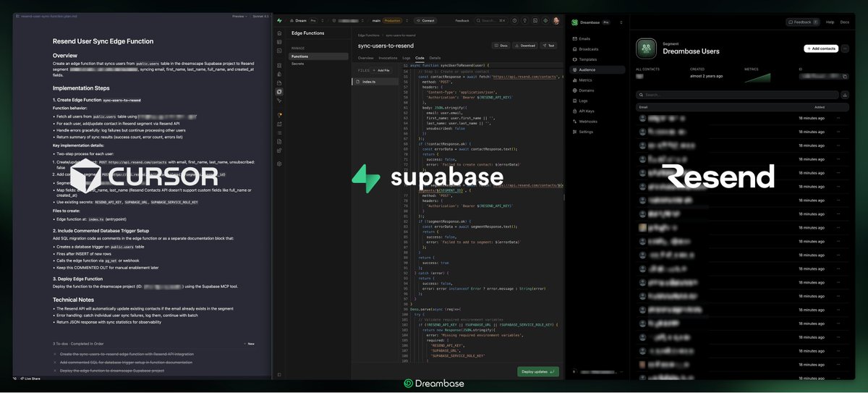This screenshot has width=868, height=393.
Task: Click the Connect button in Supabase
Action: coord(425,20)
